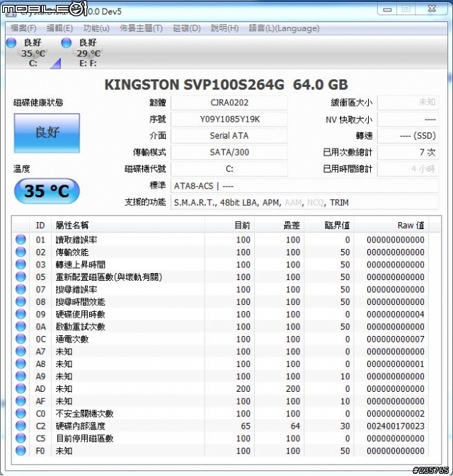
Task: Click status icon for attribute F0
Action: coord(21,451)
